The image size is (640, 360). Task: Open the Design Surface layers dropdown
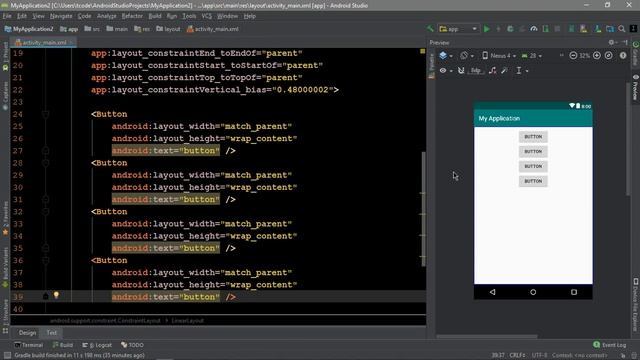446,56
